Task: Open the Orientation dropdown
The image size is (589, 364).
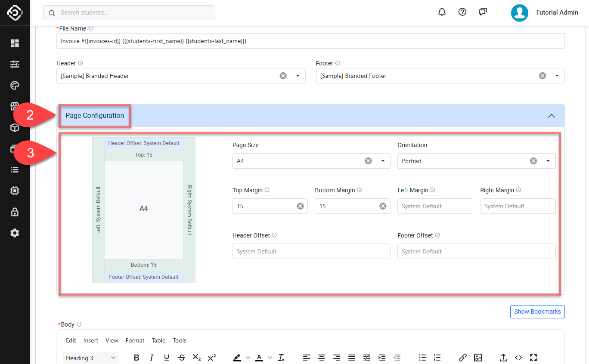Action: tap(548, 161)
